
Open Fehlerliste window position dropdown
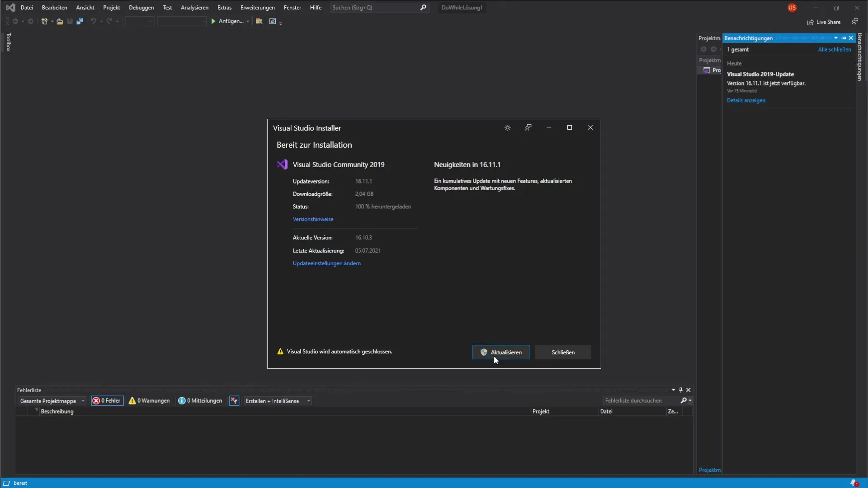[673, 390]
